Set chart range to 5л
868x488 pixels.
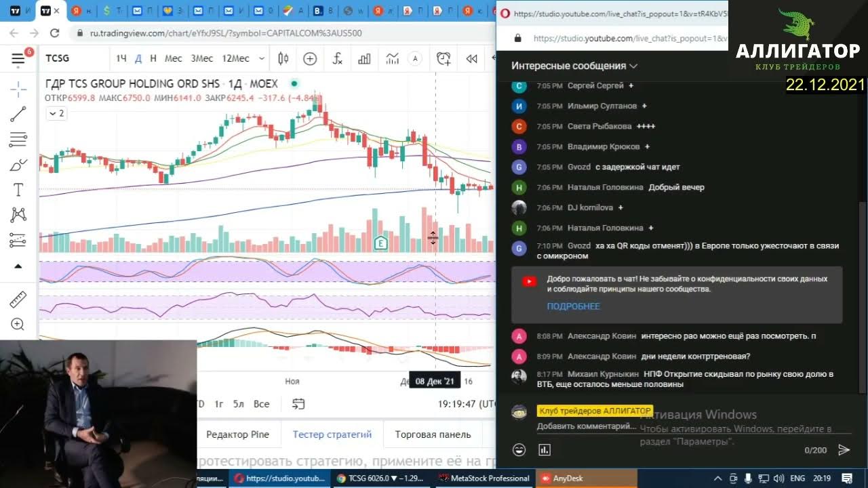coord(239,404)
